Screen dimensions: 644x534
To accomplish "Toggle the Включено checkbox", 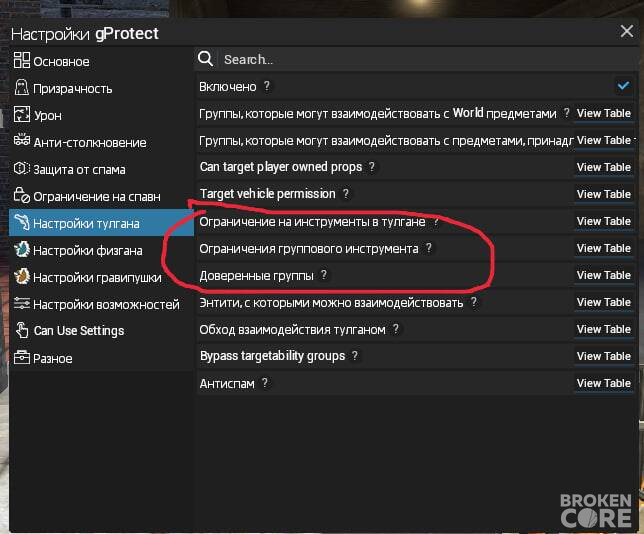I will pyautogui.click(x=623, y=86).
